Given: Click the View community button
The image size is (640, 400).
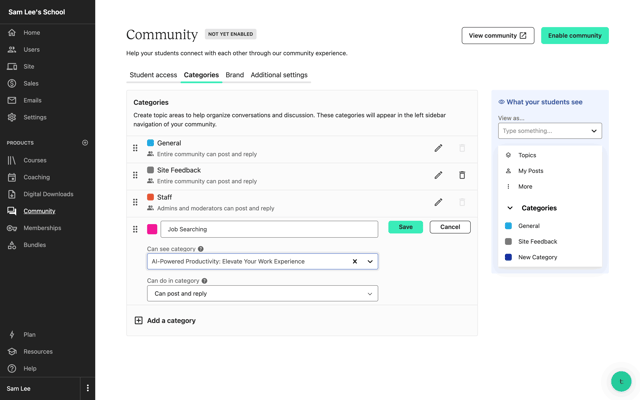Looking at the screenshot, I should [498, 36].
